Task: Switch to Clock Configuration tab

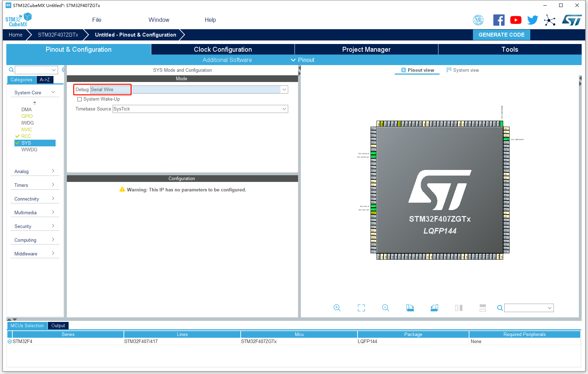Action: [223, 49]
